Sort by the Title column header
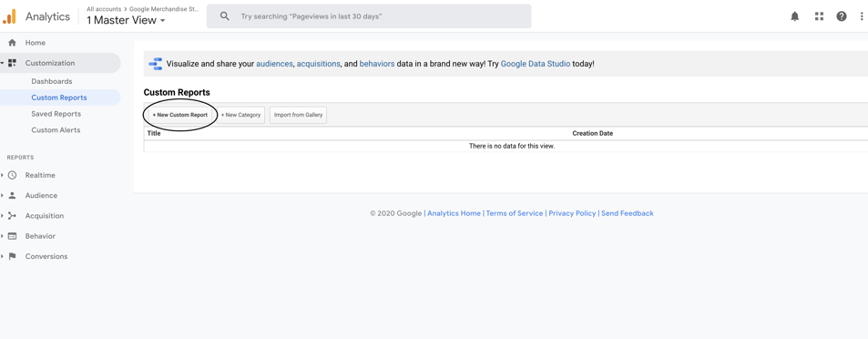This screenshot has height=339, width=868. point(154,133)
